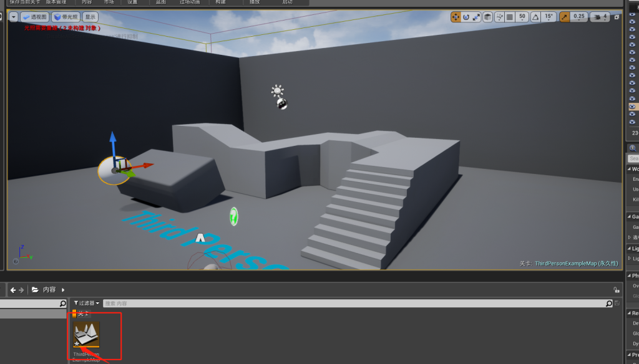Screen dimensions: 639x364
Task: Select the translate (move) transform tool
Action: tap(456, 17)
